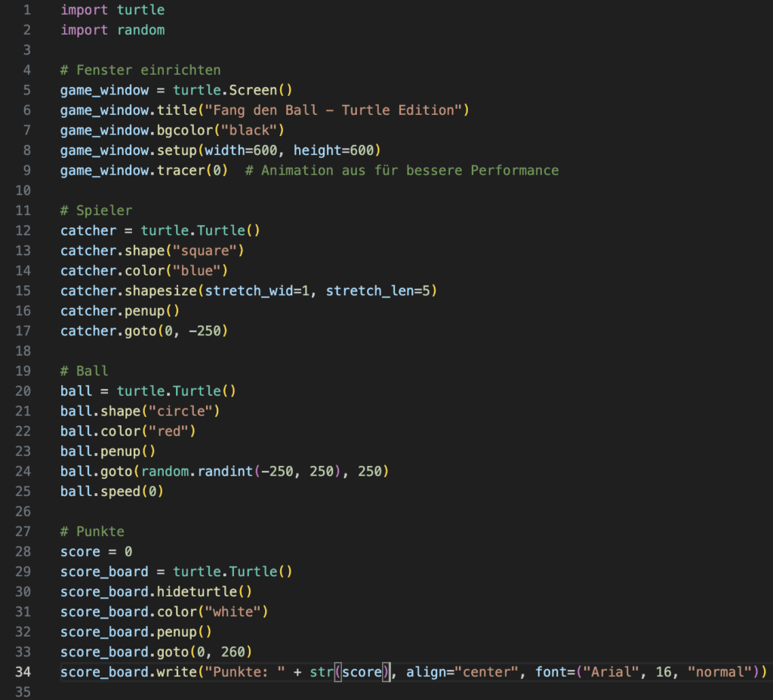Click random.randint in the ball.goto line
Image resolution: width=773 pixels, height=700 pixels.
pos(196,471)
